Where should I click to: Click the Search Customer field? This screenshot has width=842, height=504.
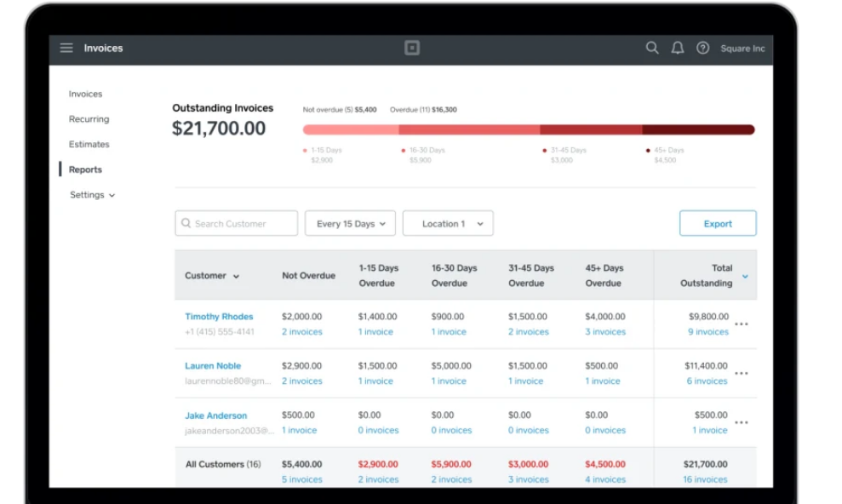pyautogui.click(x=237, y=224)
